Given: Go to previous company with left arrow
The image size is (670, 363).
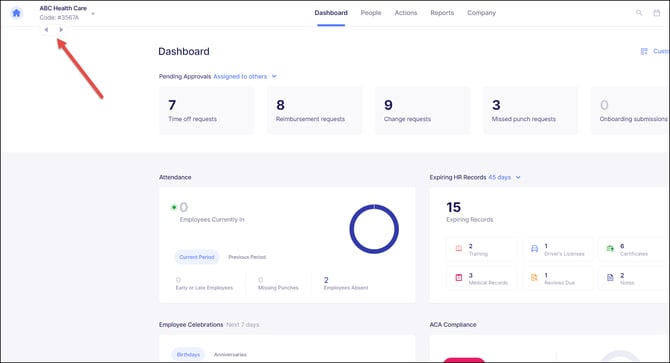Looking at the screenshot, I should pyautogui.click(x=46, y=30).
